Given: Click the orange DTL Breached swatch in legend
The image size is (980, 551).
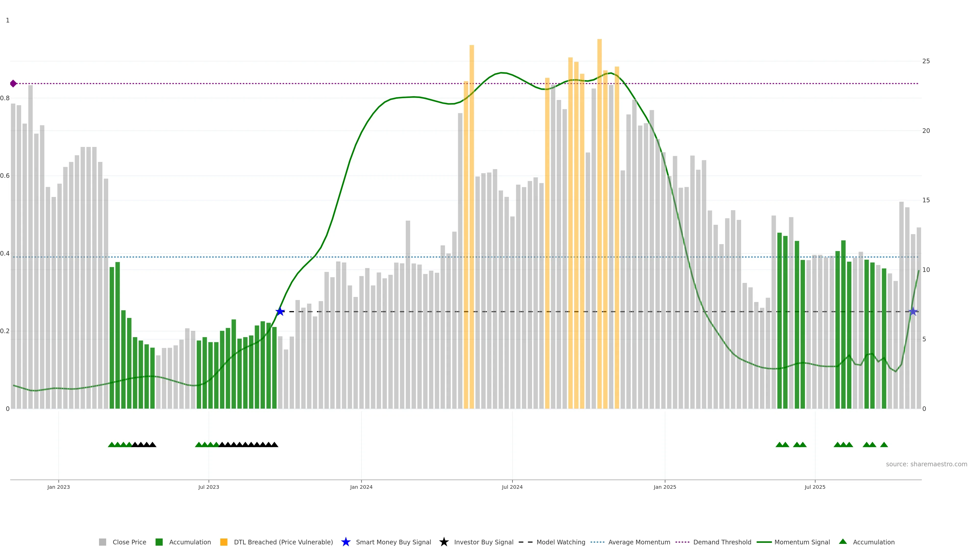Looking at the screenshot, I should (x=224, y=542).
